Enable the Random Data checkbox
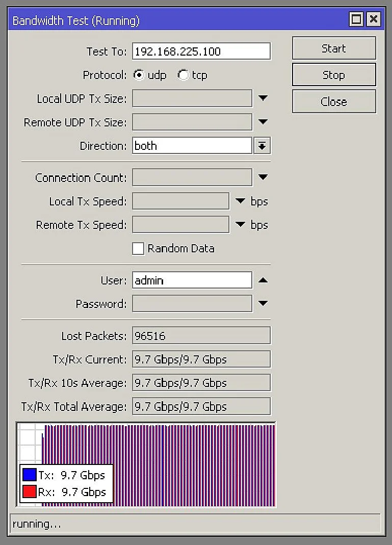 point(138,249)
